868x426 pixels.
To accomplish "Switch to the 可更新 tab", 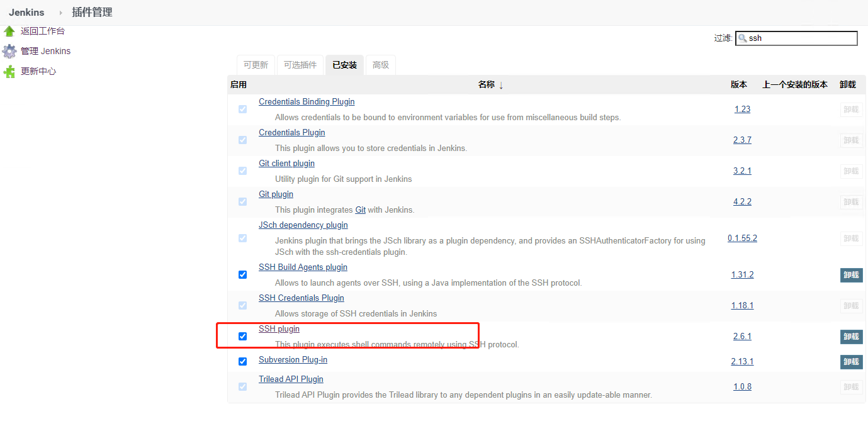I will (256, 65).
